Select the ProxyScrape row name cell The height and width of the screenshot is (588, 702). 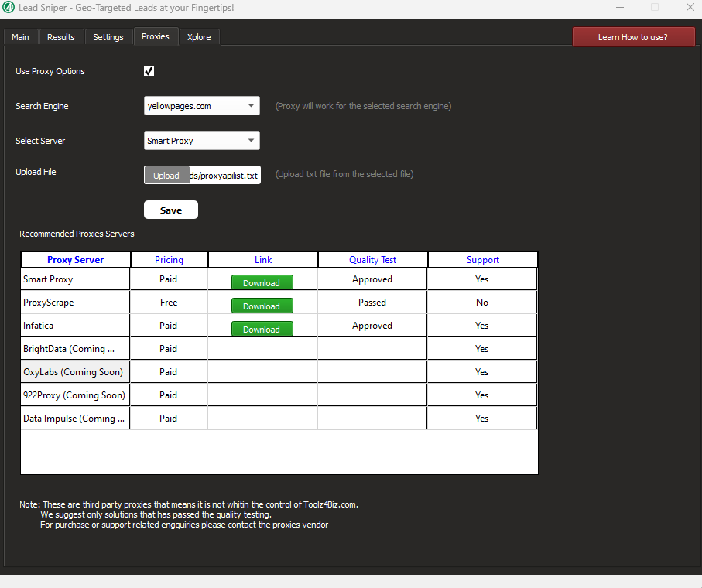[75, 302]
